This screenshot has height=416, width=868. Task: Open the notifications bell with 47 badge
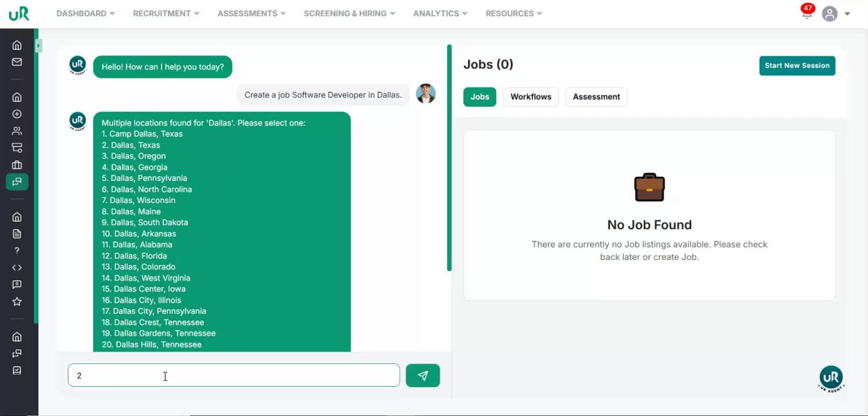807,13
